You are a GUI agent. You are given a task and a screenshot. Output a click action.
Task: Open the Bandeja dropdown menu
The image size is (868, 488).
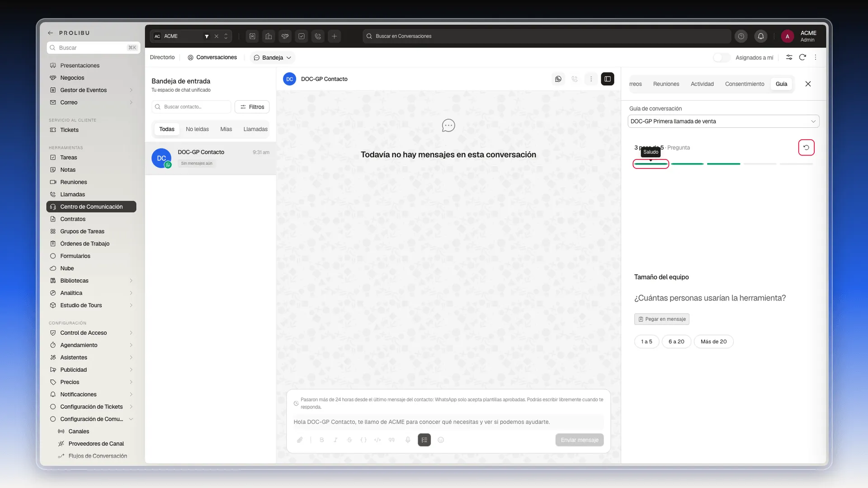coord(273,57)
